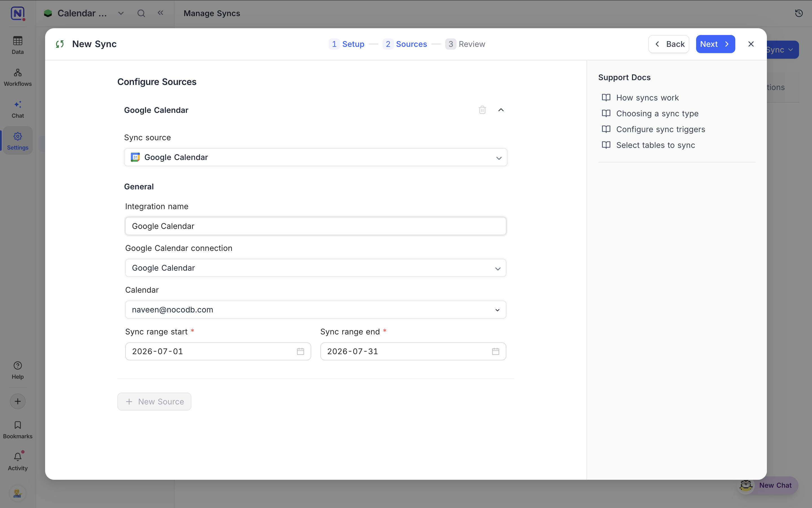Click the Support Docs heading

(x=624, y=77)
